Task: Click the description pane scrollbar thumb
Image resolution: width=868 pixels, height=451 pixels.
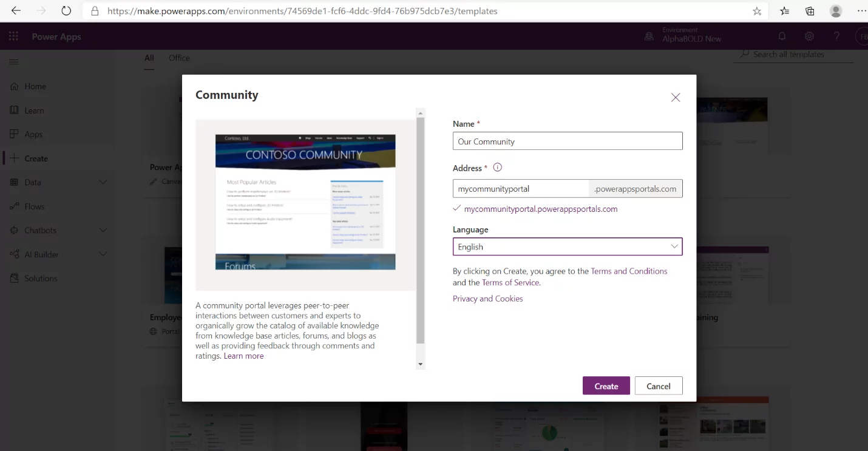Action: 420,231
